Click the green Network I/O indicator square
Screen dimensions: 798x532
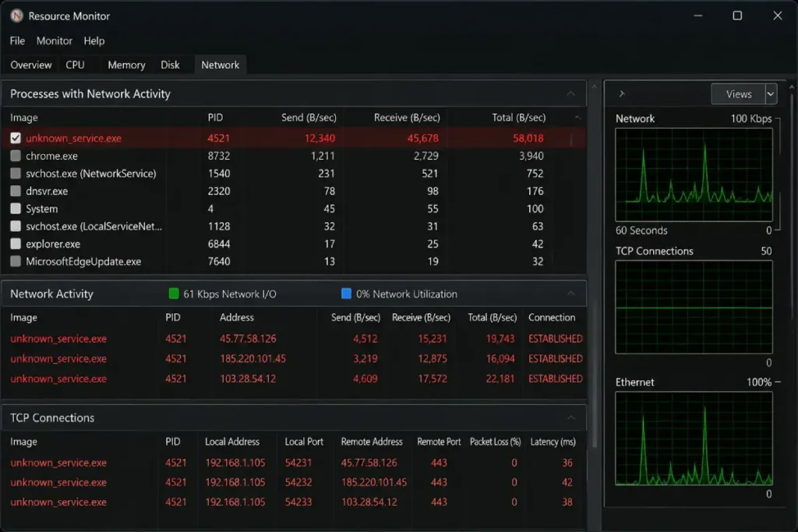(x=174, y=294)
